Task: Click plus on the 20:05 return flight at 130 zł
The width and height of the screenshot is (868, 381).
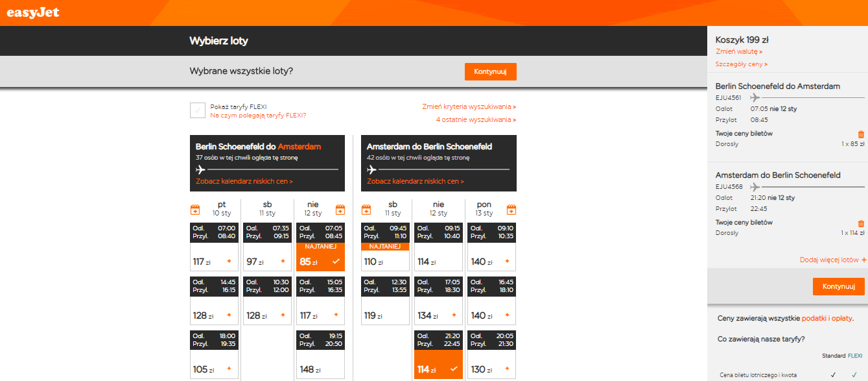Action: click(507, 369)
